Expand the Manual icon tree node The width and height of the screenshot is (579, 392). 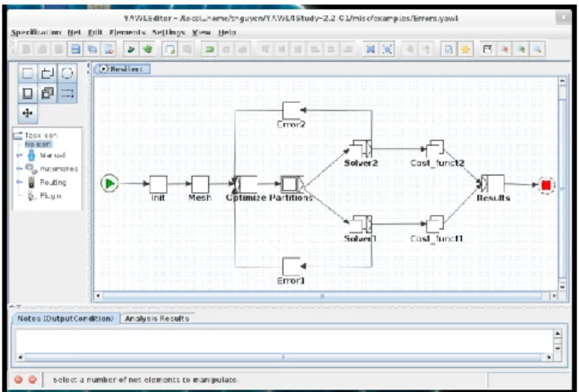click(20, 155)
